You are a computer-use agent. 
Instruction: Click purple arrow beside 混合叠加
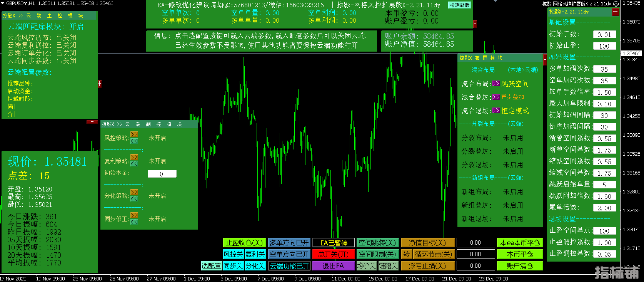coord(496,97)
